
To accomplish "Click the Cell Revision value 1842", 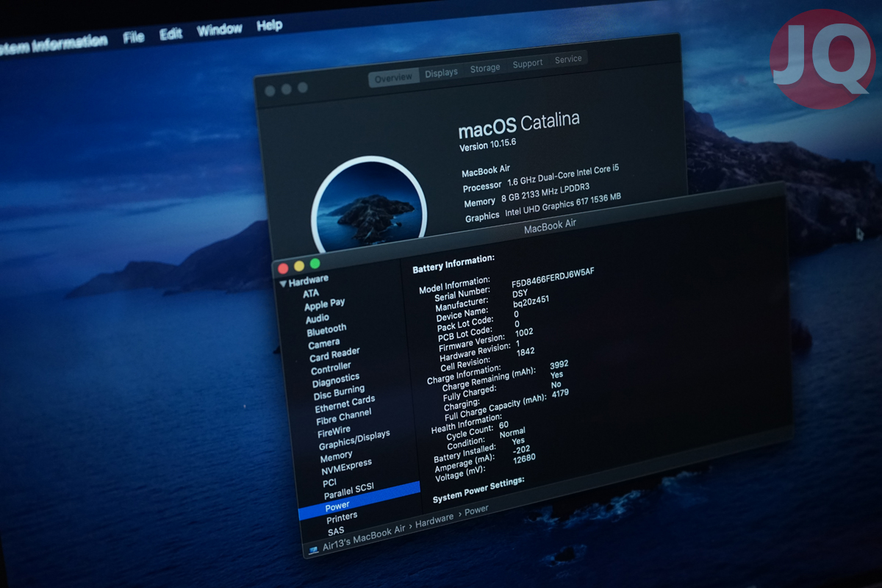I will [x=526, y=351].
